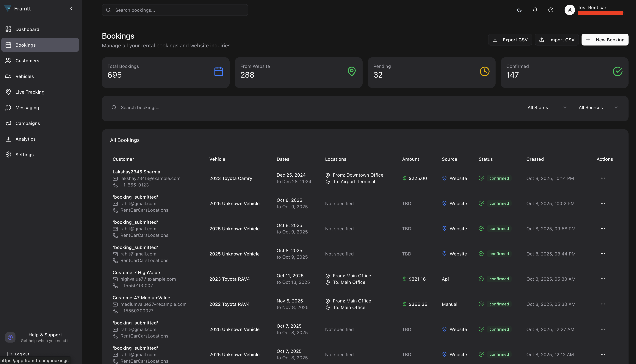Screen dimensions: 636x364
Task: Collapse the sidebar with the chevron
Action: pos(71,8)
